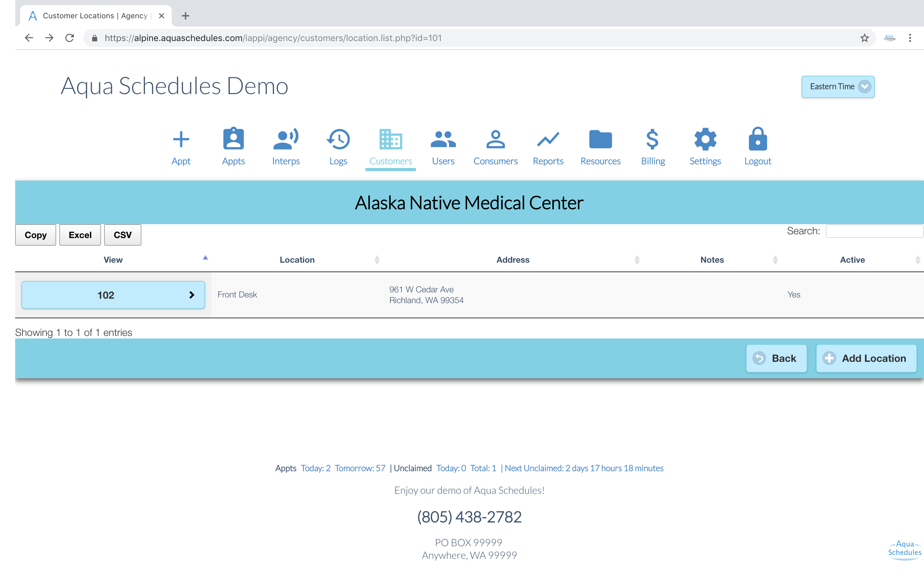Image resolution: width=924 pixels, height=586 pixels.
Task: Select the Customer Locations browser tab
Action: point(95,16)
